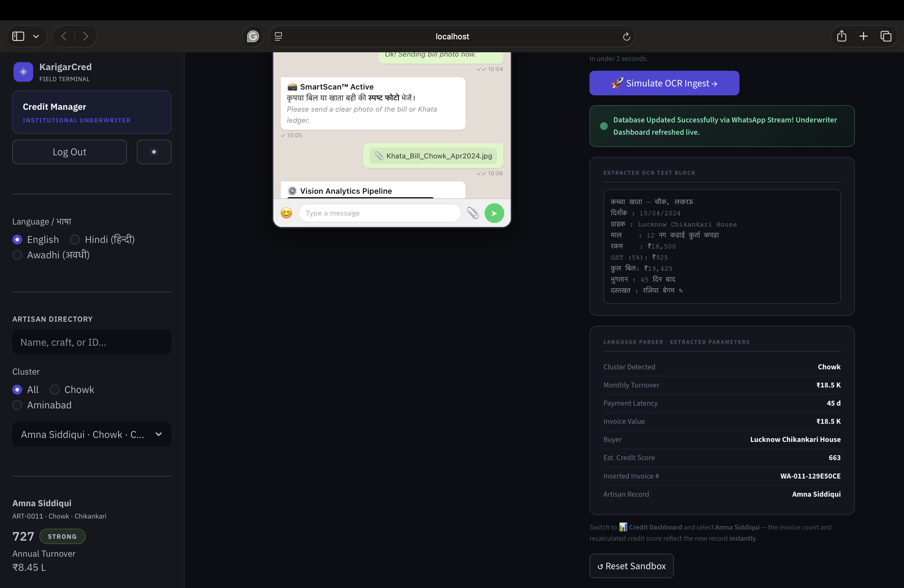This screenshot has height=588, width=904.
Task: Show the tab overview icon
Action: [886, 36]
